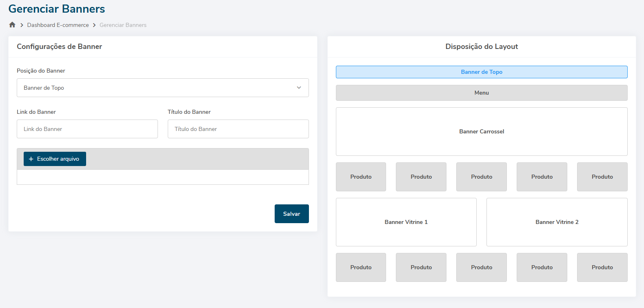The height and width of the screenshot is (308, 644).
Task: Click the Escolher arquivo button
Action: coord(55,159)
